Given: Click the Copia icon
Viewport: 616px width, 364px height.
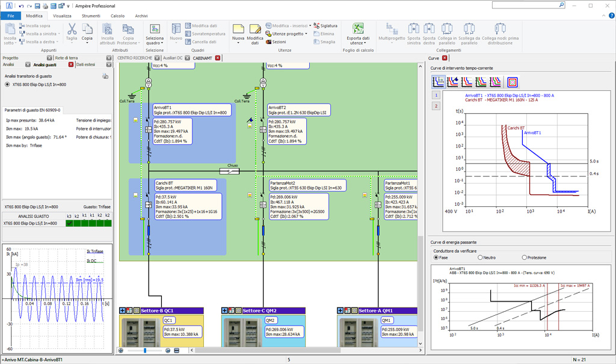Looking at the screenshot, I should pos(87,29).
